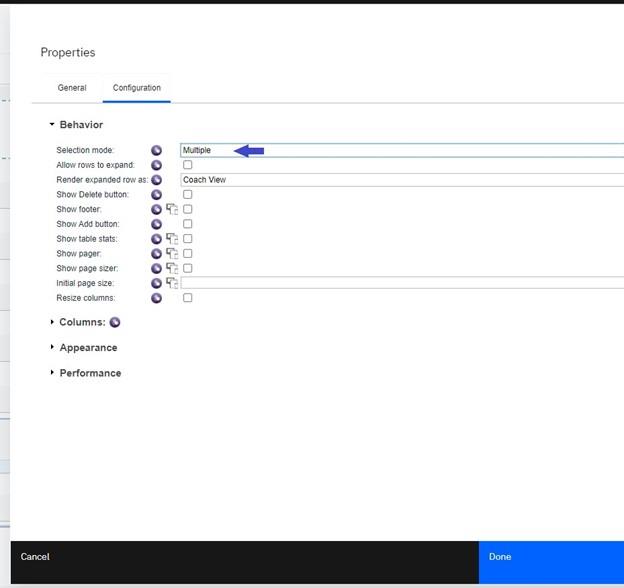Click the screen-size settings icon for Show table stats

pyautogui.click(x=172, y=239)
